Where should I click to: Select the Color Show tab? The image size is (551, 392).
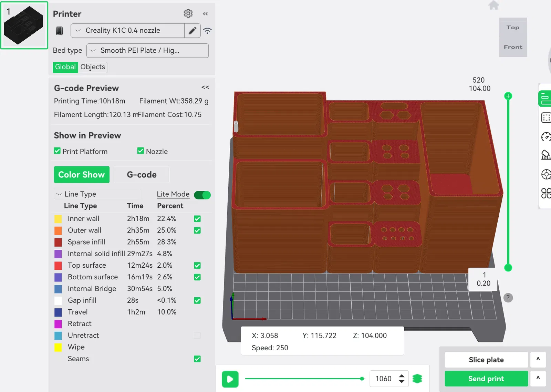coord(82,175)
